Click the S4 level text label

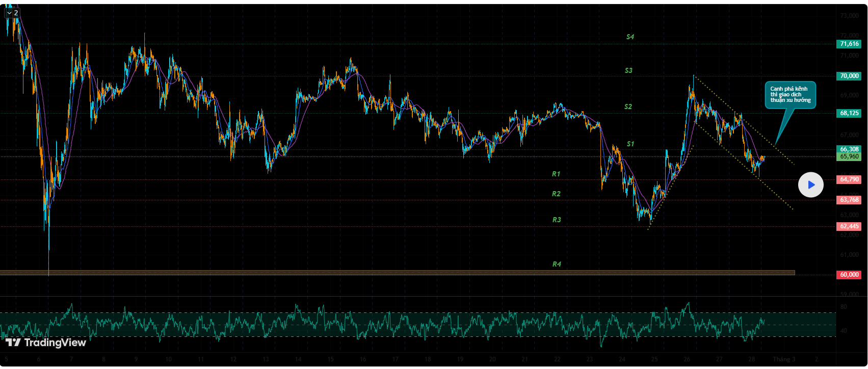coord(630,37)
